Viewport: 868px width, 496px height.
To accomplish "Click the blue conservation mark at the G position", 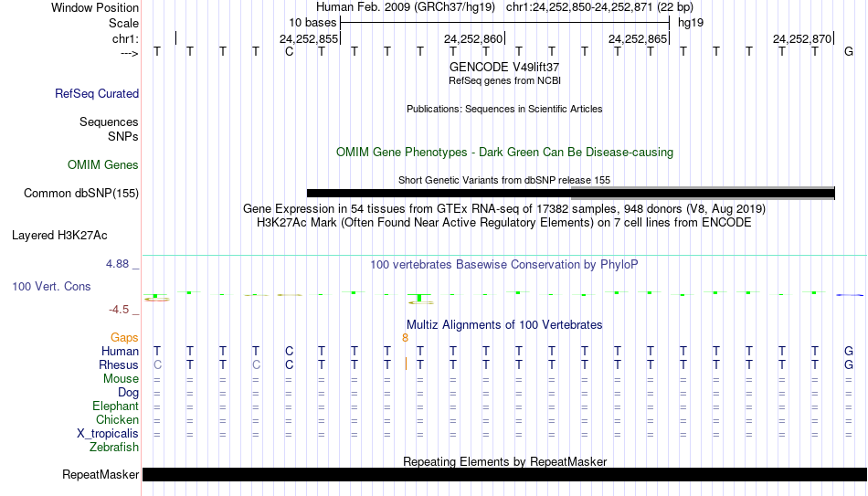I will (x=850, y=295).
